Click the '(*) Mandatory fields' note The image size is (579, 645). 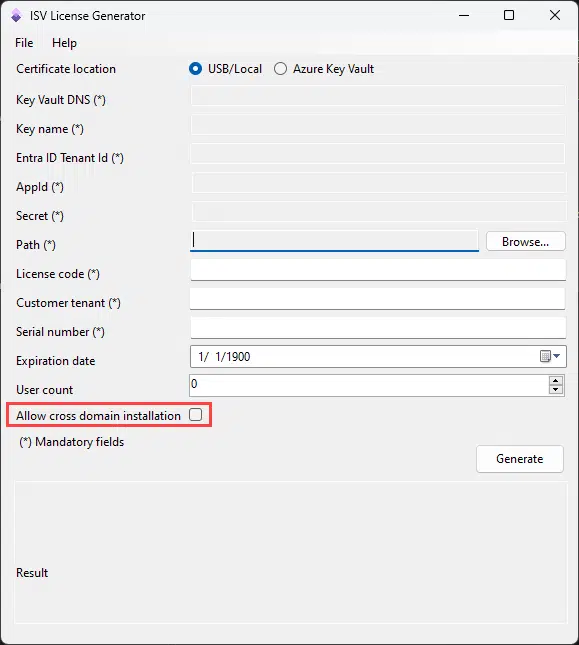pos(72,442)
